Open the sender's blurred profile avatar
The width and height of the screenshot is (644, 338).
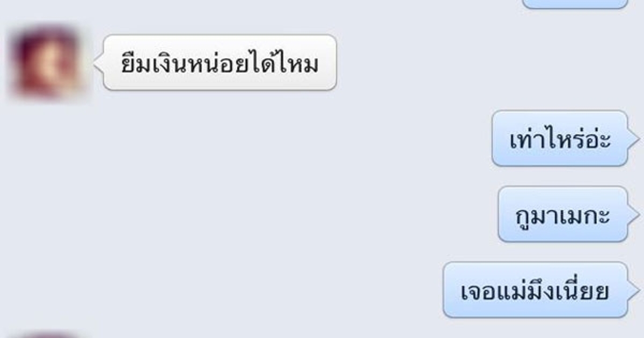click(47, 63)
